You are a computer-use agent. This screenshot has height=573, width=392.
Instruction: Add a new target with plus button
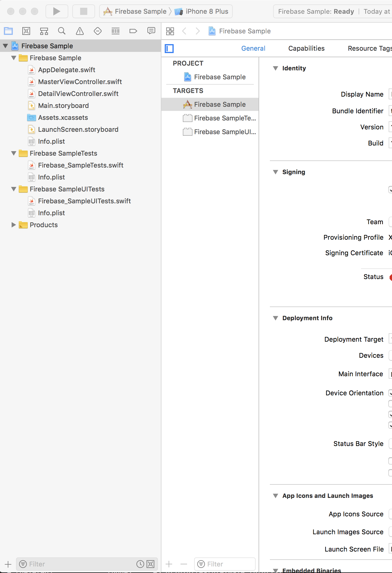(169, 564)
